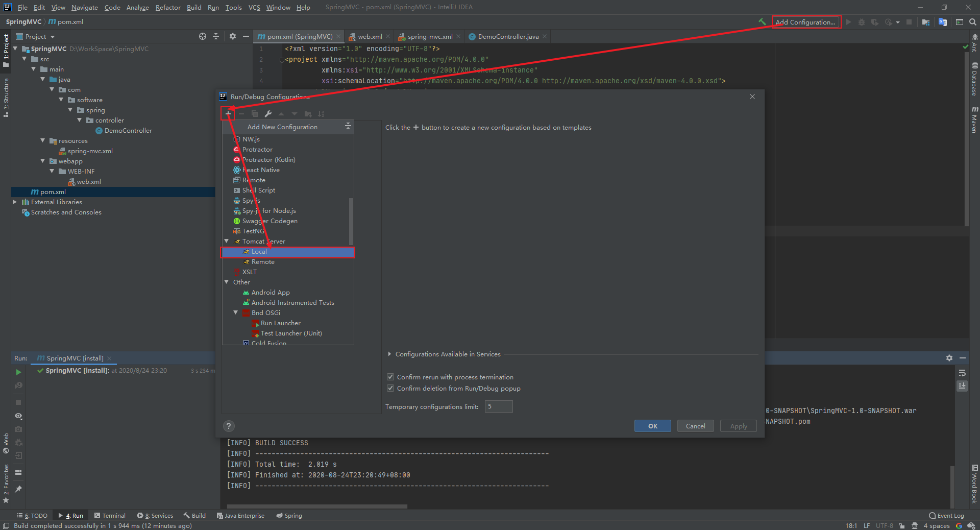This screenshot has height=530, width=980.
Task: Collapse the Bnd OSGi node
Action: [236, 312]
